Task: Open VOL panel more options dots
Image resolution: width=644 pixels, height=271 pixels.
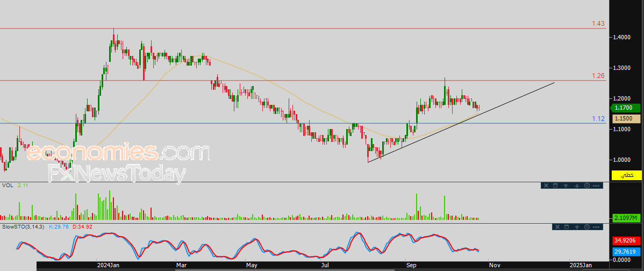Action: tap(596, 186)
